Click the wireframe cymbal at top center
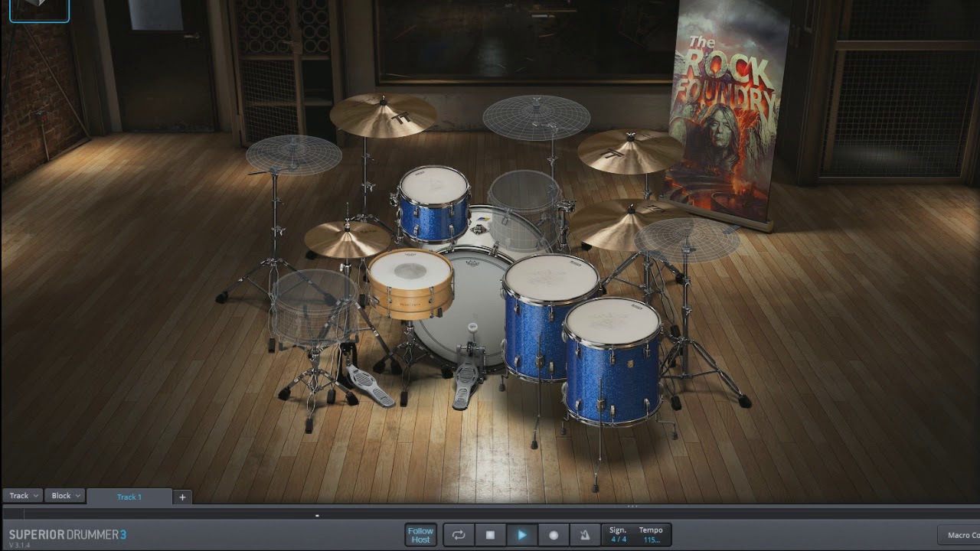Image resolution: width=980 pixels, height=551 pixels. [536, 117]
